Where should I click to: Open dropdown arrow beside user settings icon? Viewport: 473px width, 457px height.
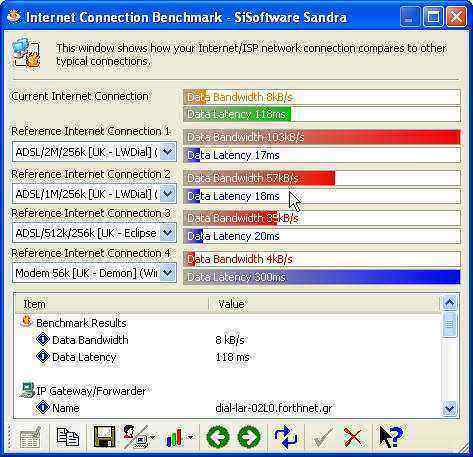point(152,437)
